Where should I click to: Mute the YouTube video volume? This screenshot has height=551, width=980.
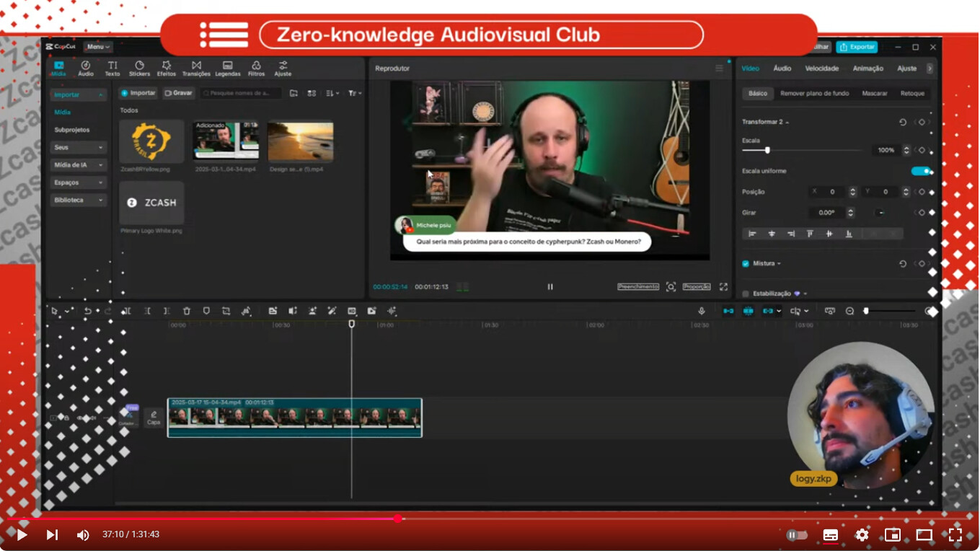tap(83, 534)
